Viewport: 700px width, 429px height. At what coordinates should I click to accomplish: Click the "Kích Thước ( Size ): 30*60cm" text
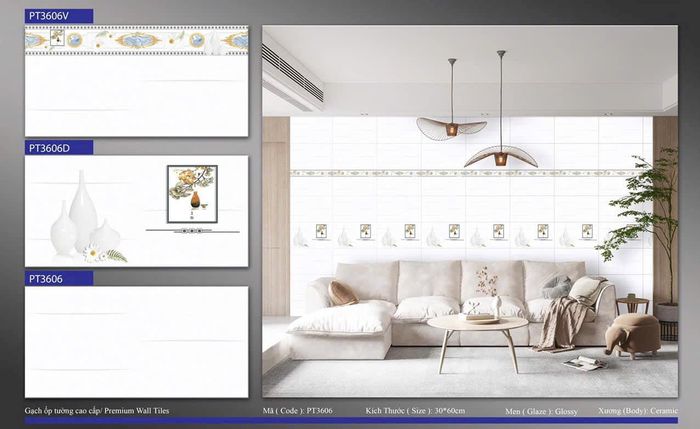coord(415,411)
